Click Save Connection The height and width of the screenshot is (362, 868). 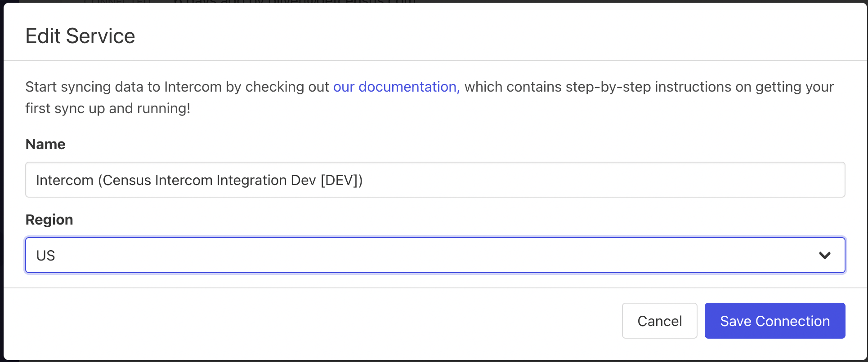(x=774, y=321)
